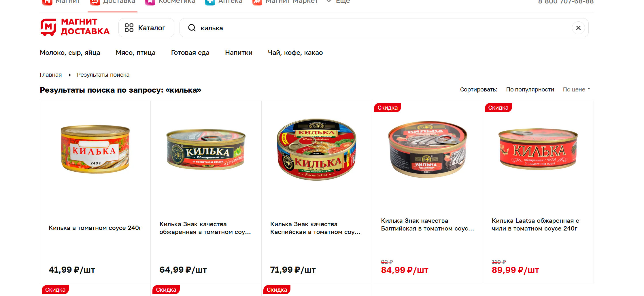Click the Килька Laatsa product image
The height and width of the screenshot is (296, 644).
click(538, 149)
